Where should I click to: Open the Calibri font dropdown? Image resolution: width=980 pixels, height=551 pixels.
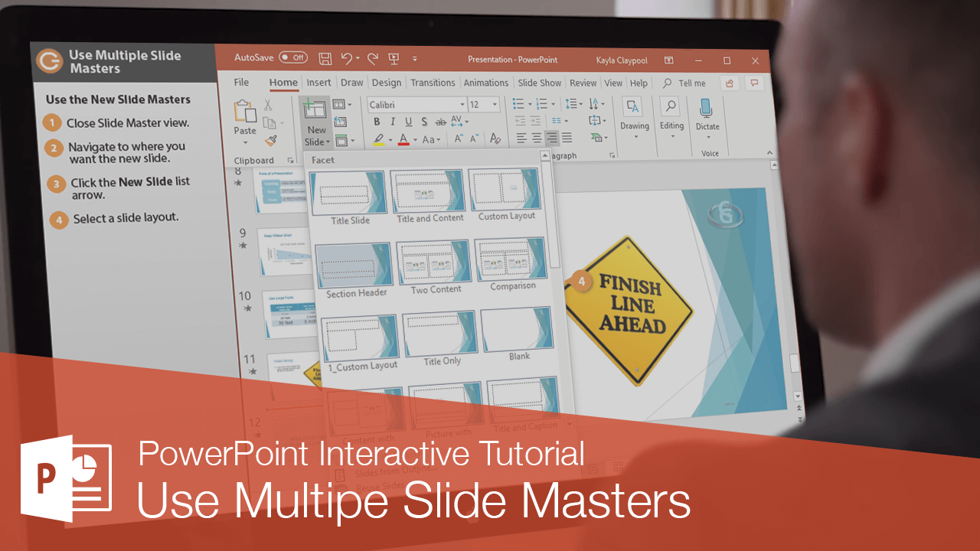pos(462,104)
